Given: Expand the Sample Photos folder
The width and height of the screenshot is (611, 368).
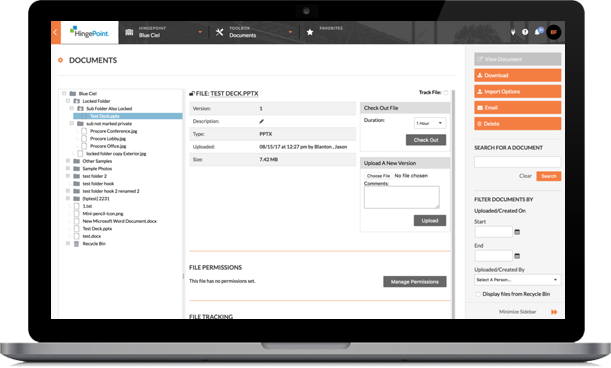Looking at the screenshot, I should [x=68, y=168].
